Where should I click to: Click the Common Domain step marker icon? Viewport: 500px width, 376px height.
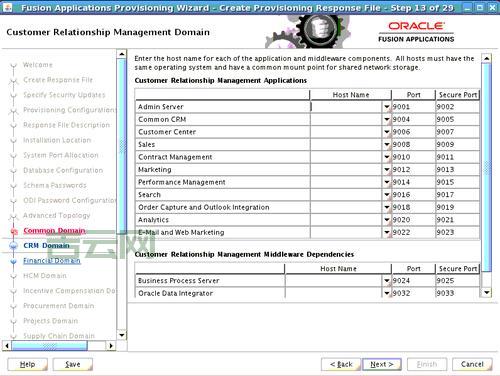[x=14, y=231]
